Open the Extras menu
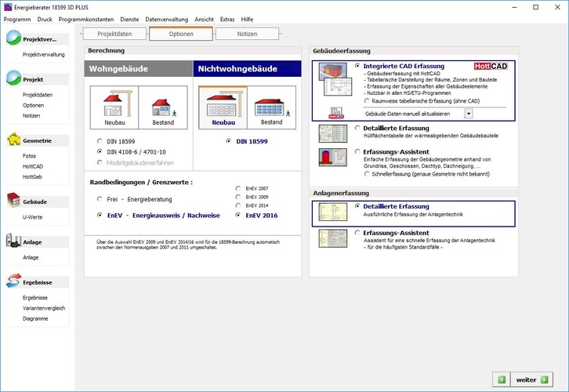 [x=227, y=19]
